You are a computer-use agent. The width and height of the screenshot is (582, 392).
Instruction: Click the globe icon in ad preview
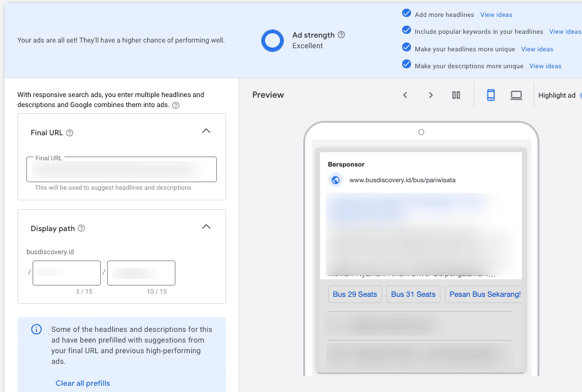pyautogui.click(x=336, y=180)
